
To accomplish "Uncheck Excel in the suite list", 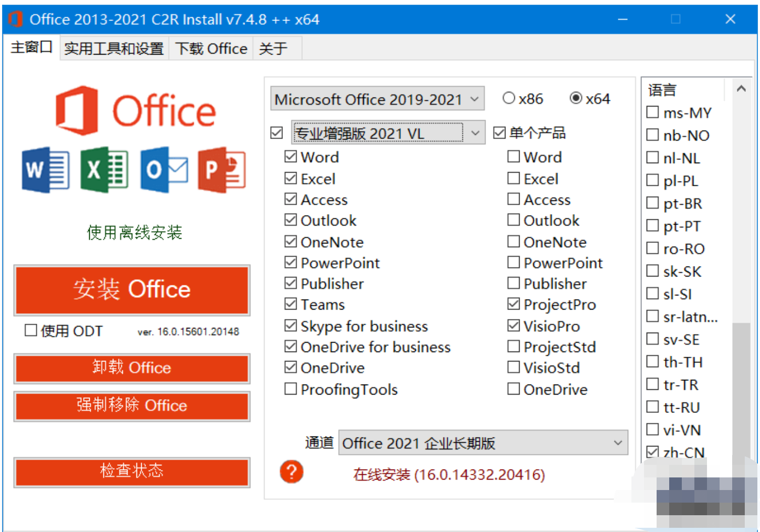I will (290, 178).
